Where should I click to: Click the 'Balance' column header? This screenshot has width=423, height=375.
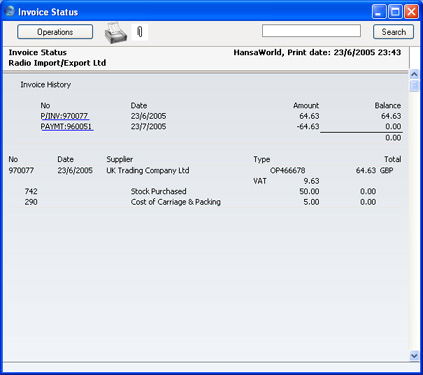[x=388, y=106]
